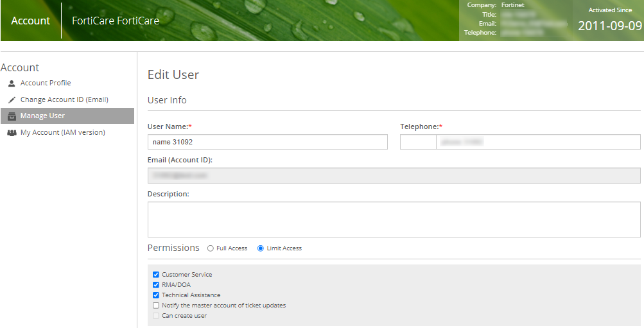Click into the User Name field
Viewport: 644px width, 328px height.
point(267,142)
